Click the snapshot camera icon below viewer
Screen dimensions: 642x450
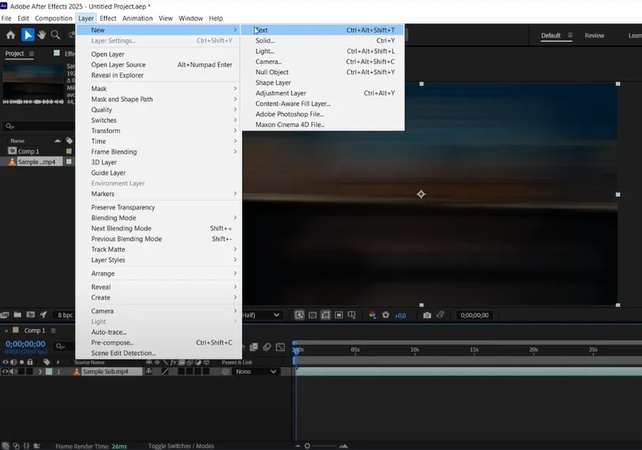point(427,315)
